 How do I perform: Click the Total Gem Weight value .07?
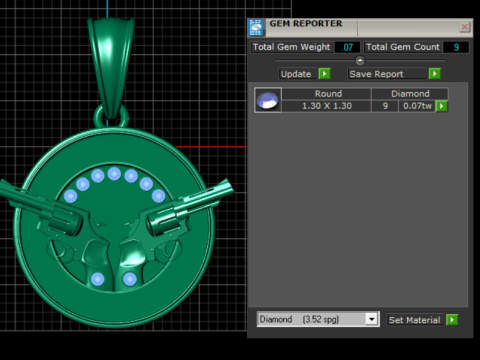point(347,47)
